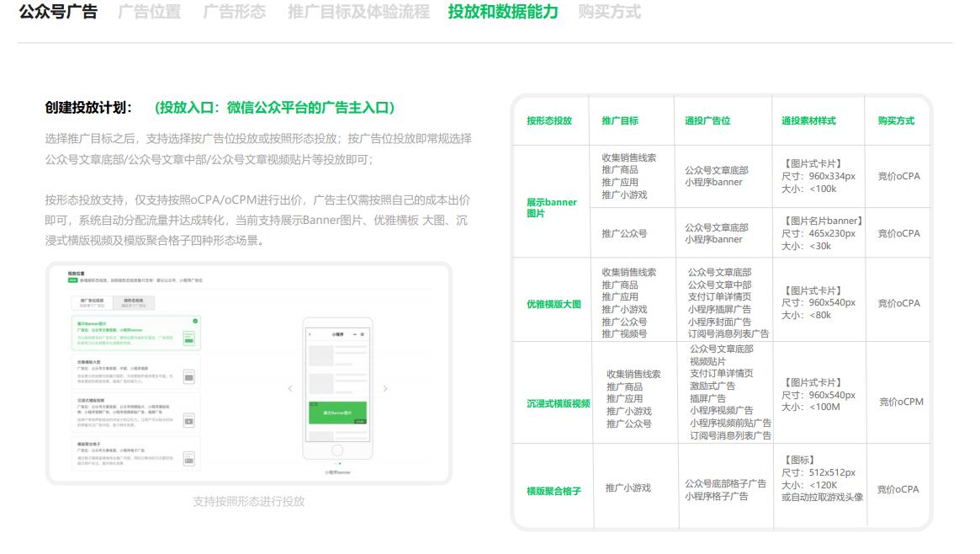Click the back arrow in the 小程序 preview header

(x=310, y=333)
